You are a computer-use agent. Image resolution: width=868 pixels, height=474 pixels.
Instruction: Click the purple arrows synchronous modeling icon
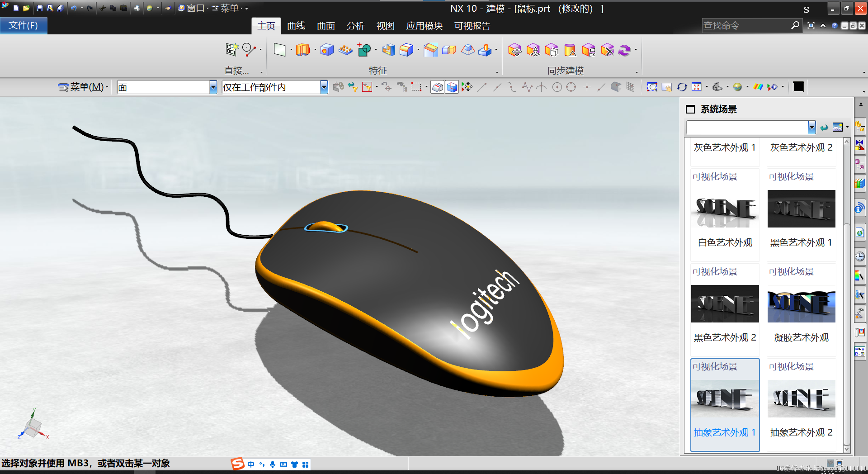coord(625,50)
